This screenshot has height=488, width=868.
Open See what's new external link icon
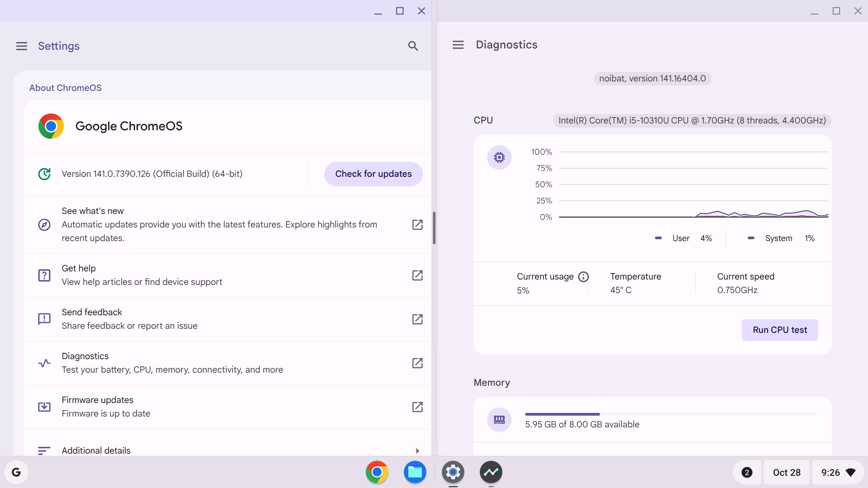click(x=417, y=225)
